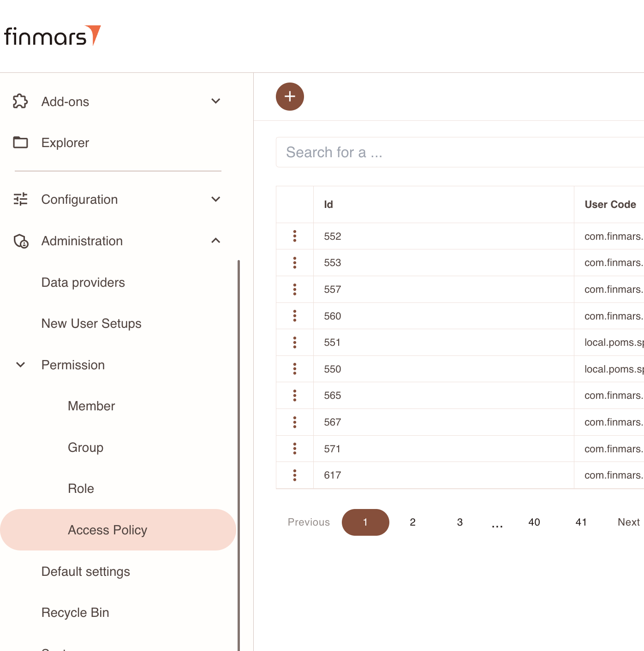The width and height of the screenshot is (644, 651).
Task: Jump to page 41
Action: [x=581, y=522]
